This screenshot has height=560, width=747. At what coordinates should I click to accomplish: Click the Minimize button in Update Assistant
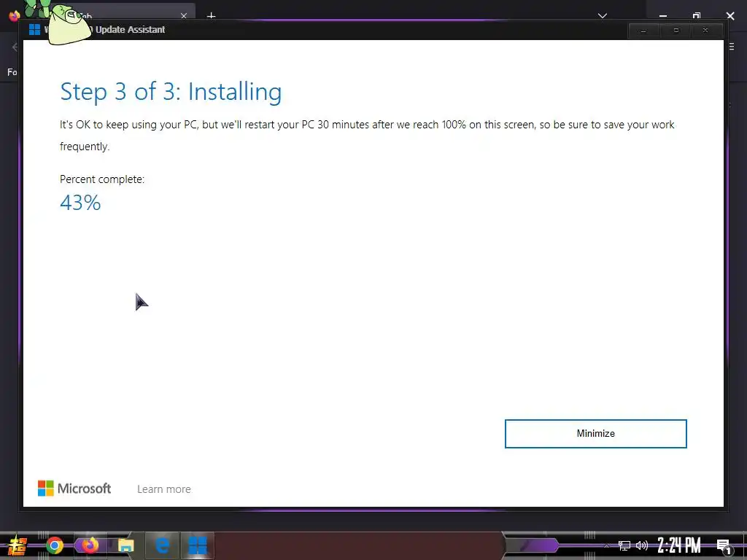pyautogui.click(x=595, y=433)
